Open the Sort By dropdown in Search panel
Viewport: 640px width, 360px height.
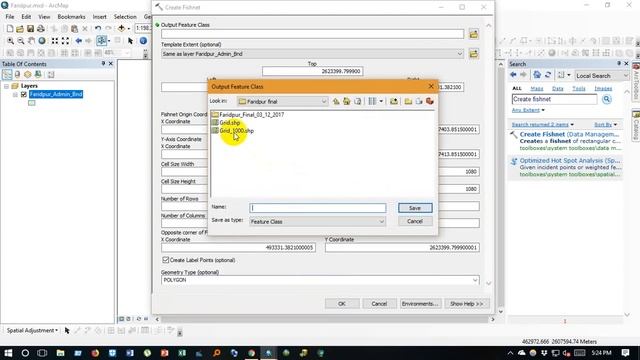point(606,124)
